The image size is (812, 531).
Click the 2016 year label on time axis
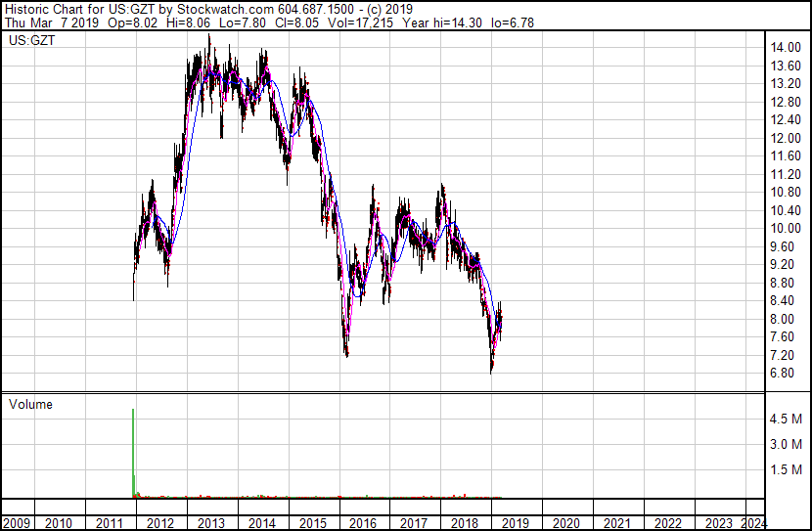363,523
